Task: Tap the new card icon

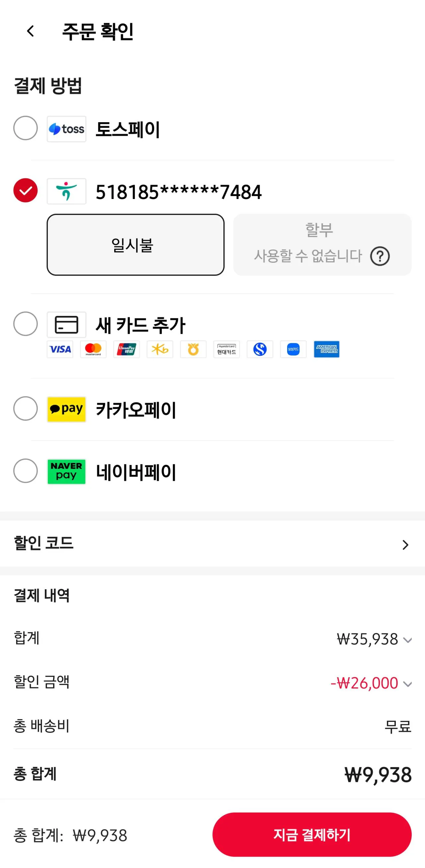Action: pos(66,325)
